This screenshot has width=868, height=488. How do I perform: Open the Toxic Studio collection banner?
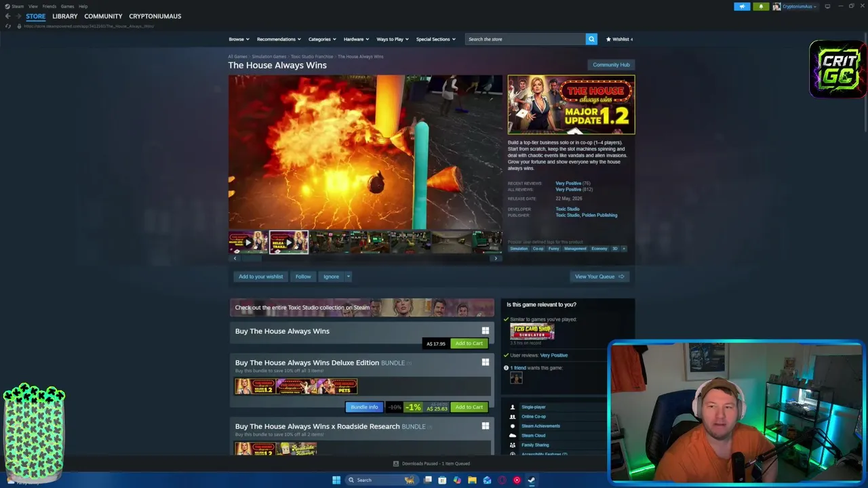(362, 308)
